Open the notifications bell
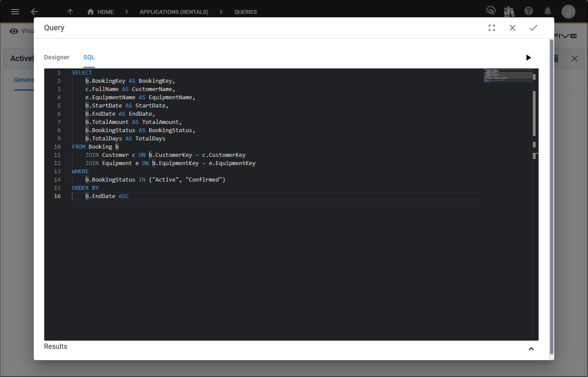 [x=548, y=11]
